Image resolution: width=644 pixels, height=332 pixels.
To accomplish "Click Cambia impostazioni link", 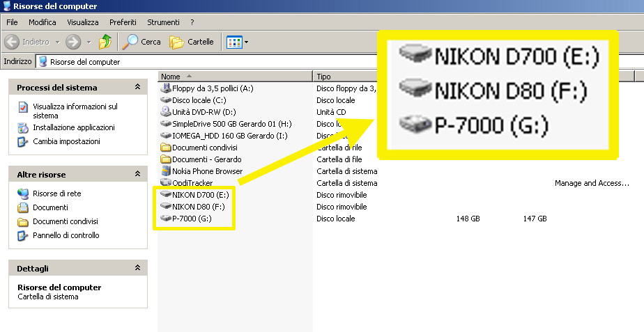I will tap(66, 141).
